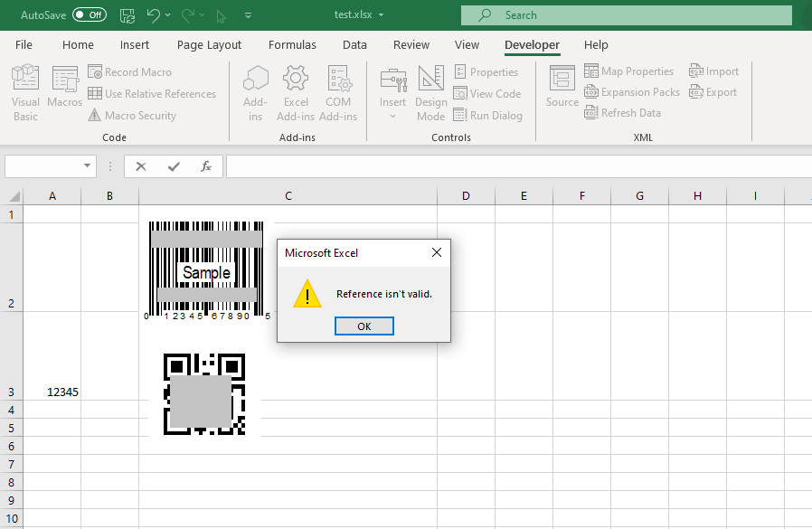Select the barcode sample image

[x=207, y=269]
